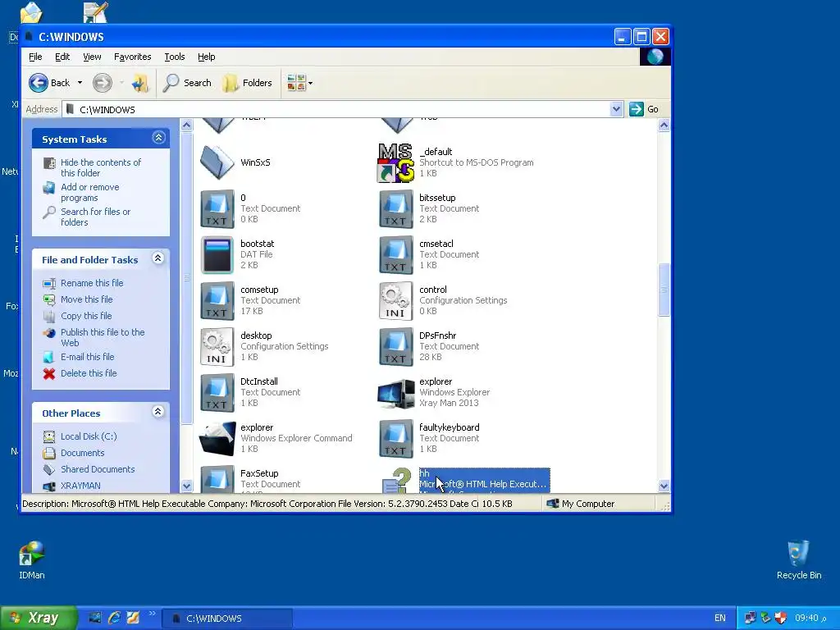
Task: Select the bitssetup text document icon
Action: pyautogui.click(x=396, y=209)
